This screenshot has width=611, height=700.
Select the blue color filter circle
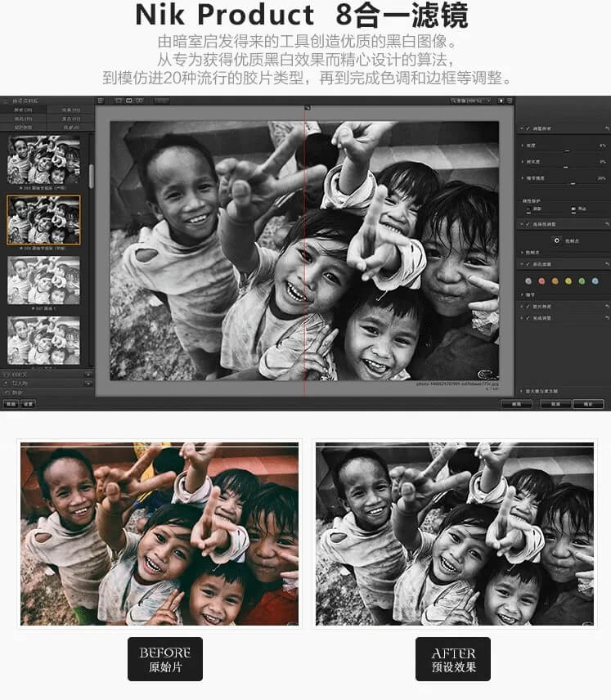(595, 280)
